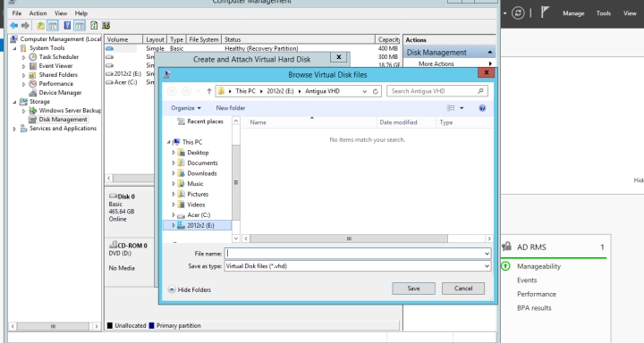
Task: Expand Task Scheduler tree node
Action: click(24, 57)
